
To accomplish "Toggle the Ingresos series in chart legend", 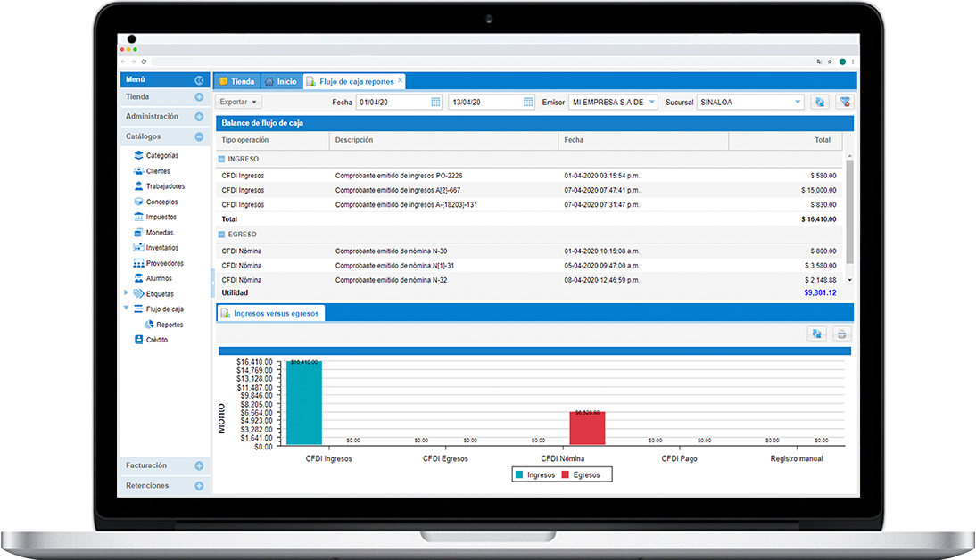I will [x=534, y=475].
